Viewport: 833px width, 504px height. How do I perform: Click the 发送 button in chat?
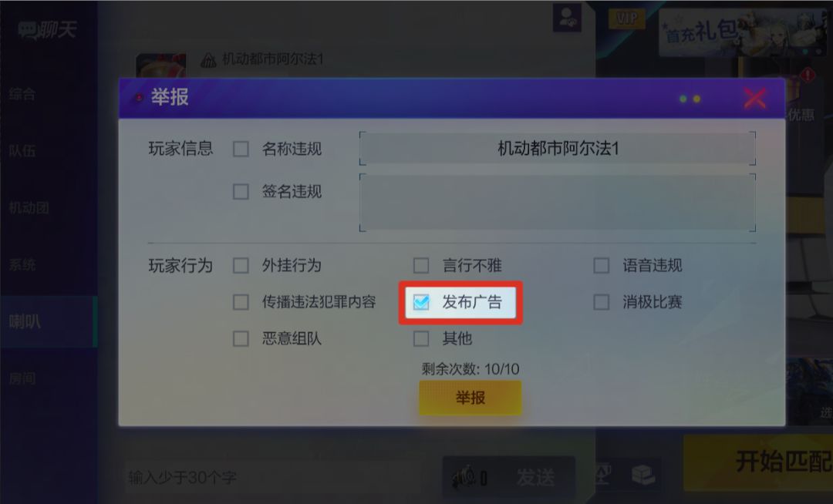pyautogui.click(x=535, y=478)
